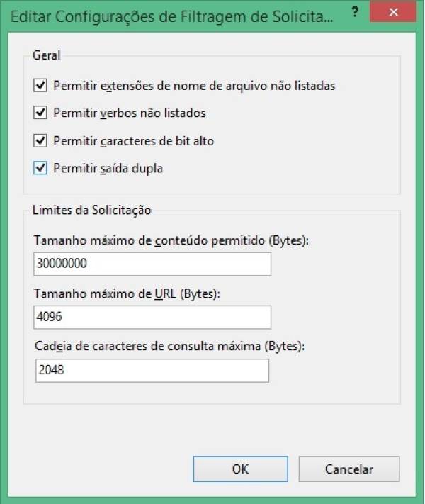Click the Limites da Solicitação group heading

91,210
